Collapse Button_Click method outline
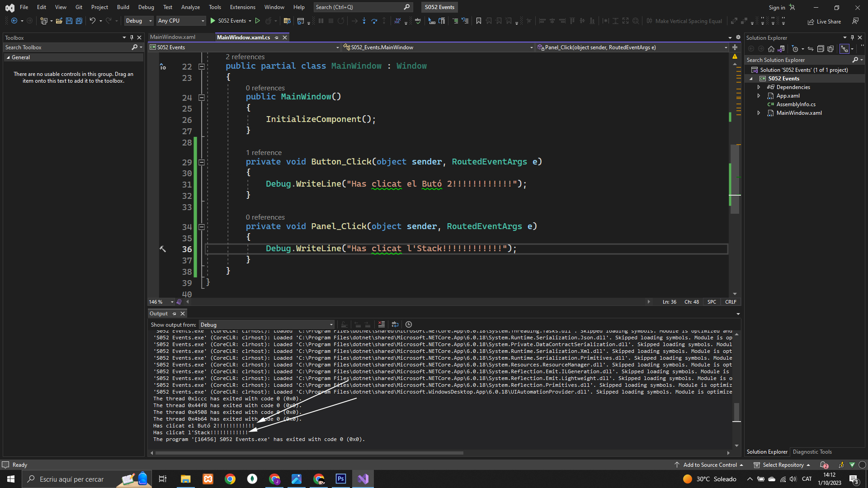Screen dimensions: 868x488 [202, 162]
